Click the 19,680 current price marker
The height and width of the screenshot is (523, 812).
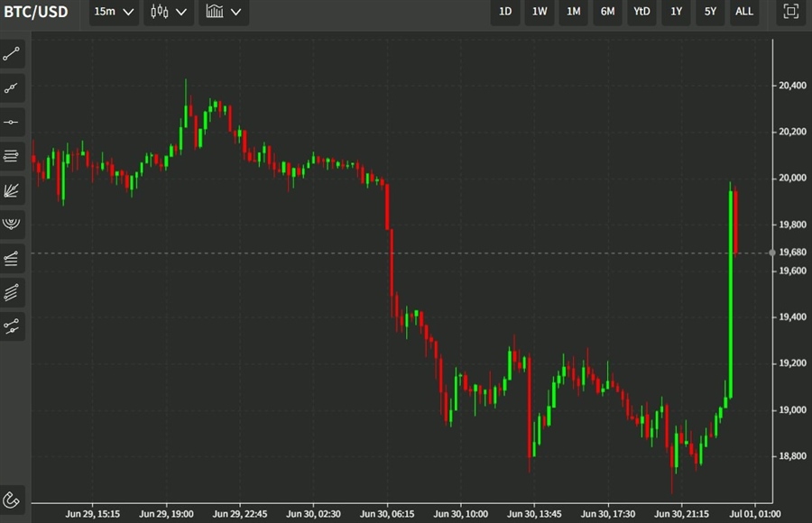(x=792, y=252)
